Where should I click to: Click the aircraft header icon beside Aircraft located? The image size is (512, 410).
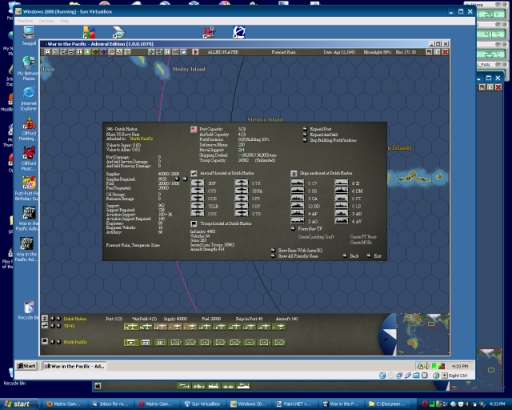click(194, 173)
